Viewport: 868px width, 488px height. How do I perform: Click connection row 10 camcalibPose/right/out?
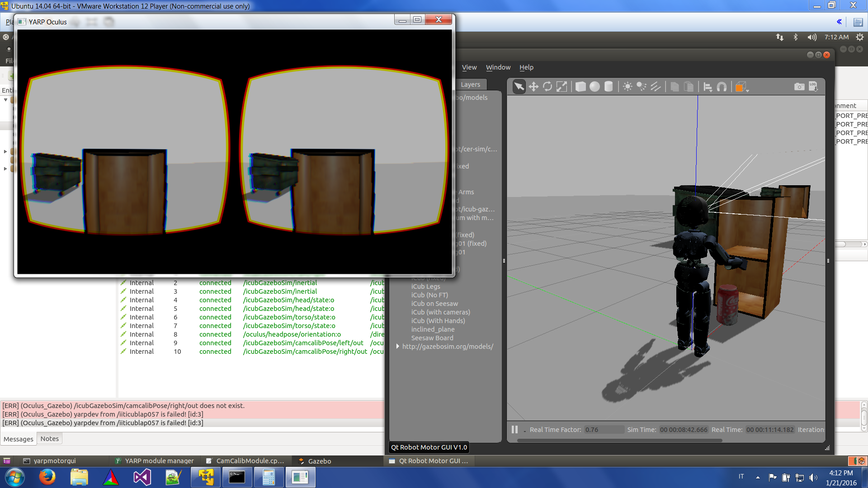point(251,352)
